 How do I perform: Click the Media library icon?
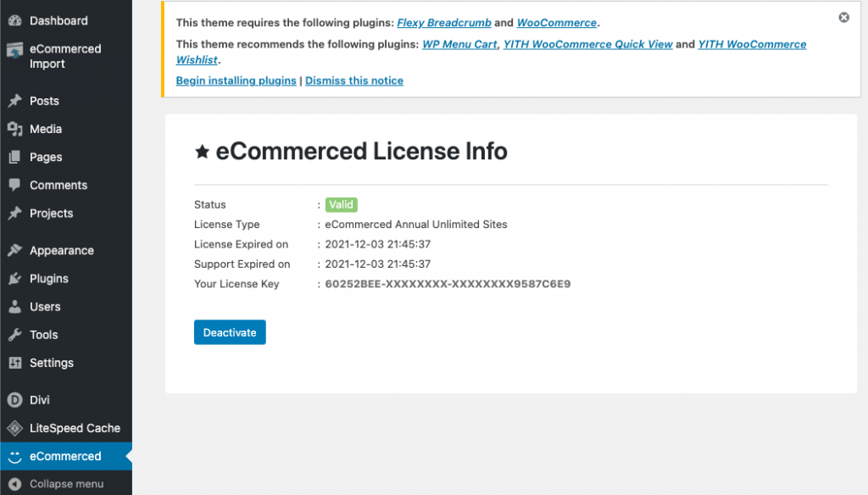(14, 129)
